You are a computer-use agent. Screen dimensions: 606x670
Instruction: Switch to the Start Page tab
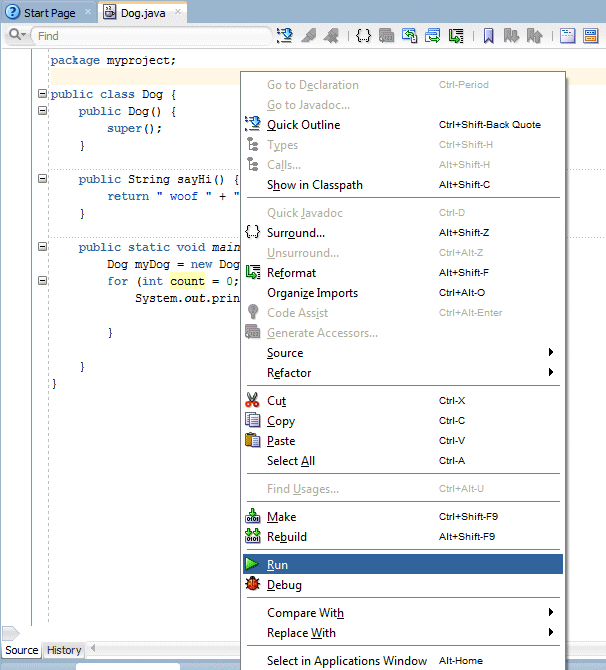click(x=49, y=13)
